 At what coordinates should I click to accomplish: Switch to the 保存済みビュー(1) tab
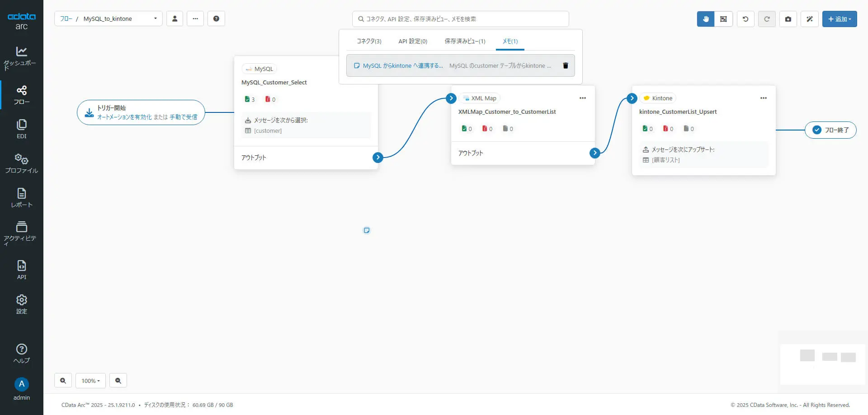click(x=465, y=41)
